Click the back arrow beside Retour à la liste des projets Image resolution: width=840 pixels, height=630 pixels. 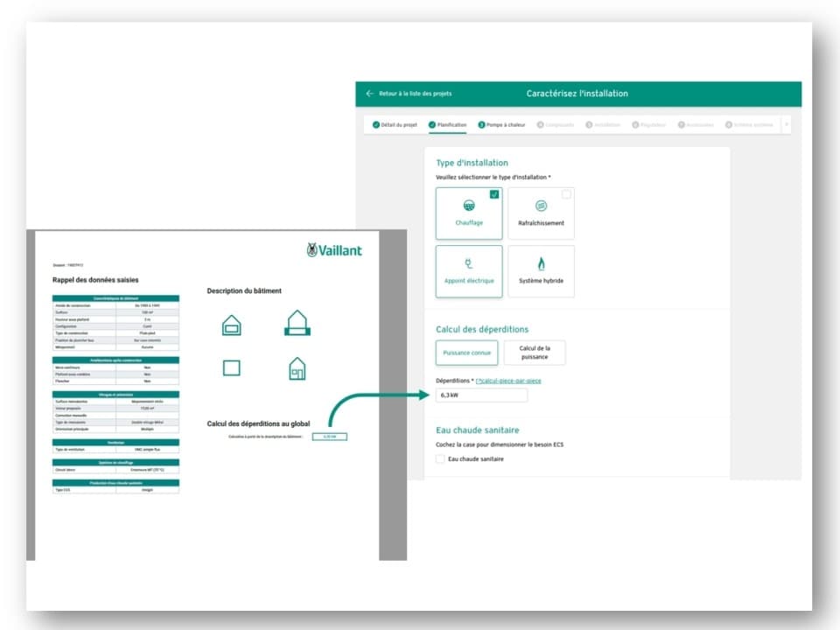tap(370, 94)
